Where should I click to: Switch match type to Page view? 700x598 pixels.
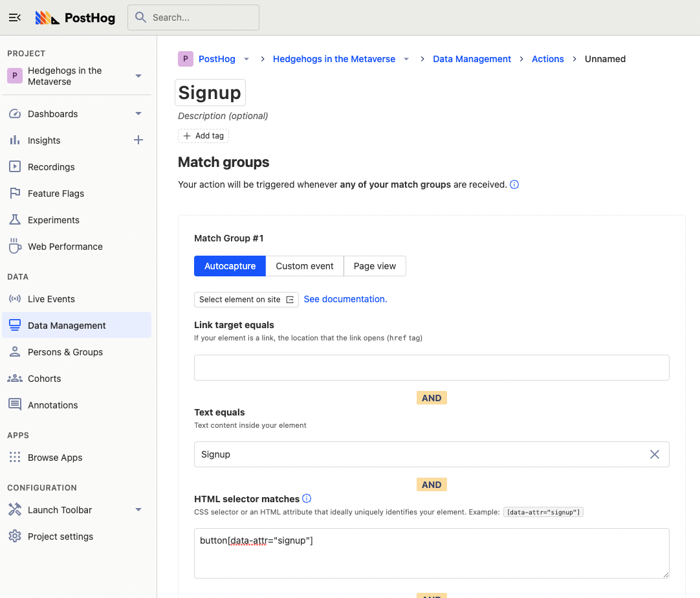[x=375, y=266]
